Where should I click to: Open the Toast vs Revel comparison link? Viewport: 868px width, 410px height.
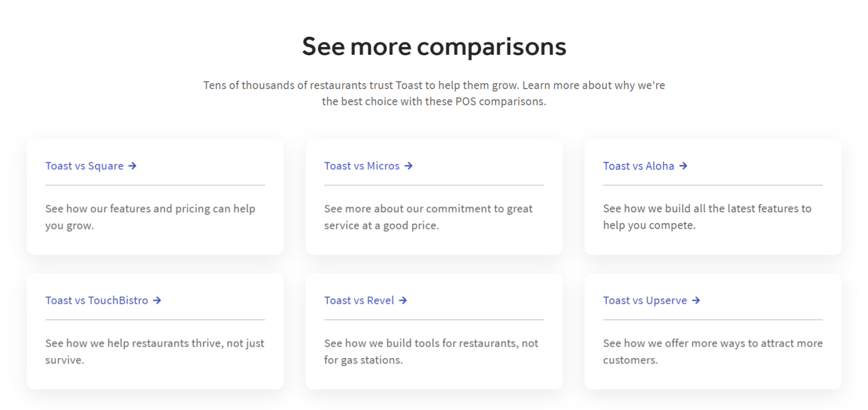(x=359, y=300)
